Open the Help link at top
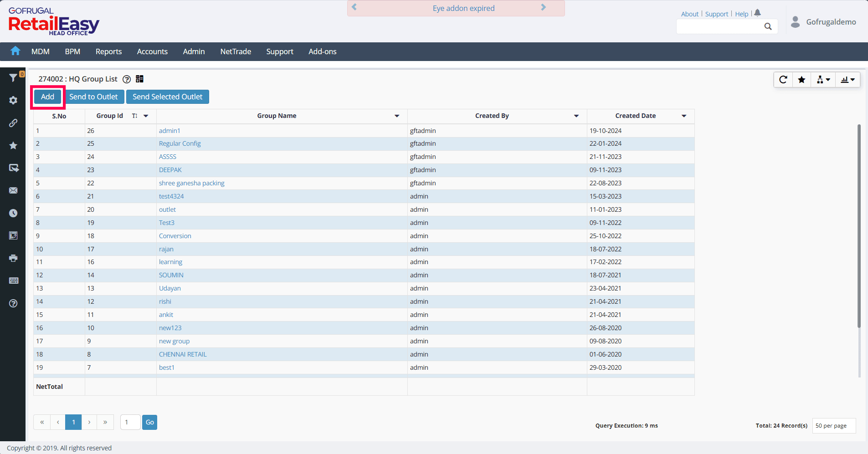Screen dimensions: 868x454 tap(741, 14)
